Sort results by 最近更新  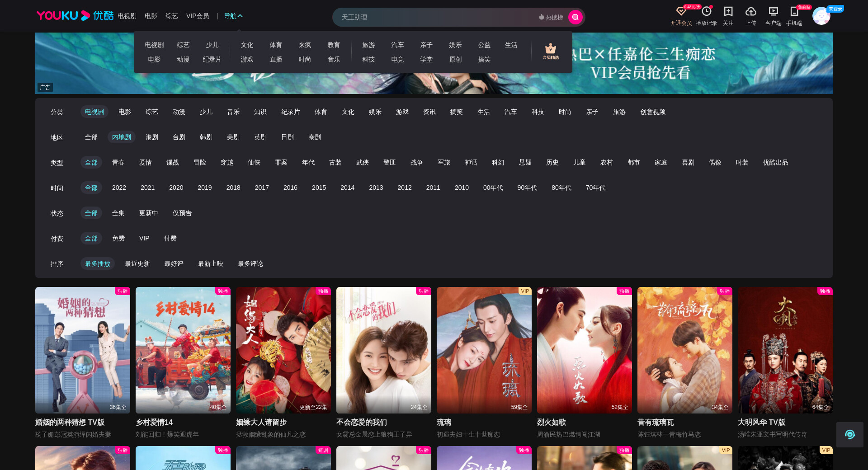coord(137,263)
